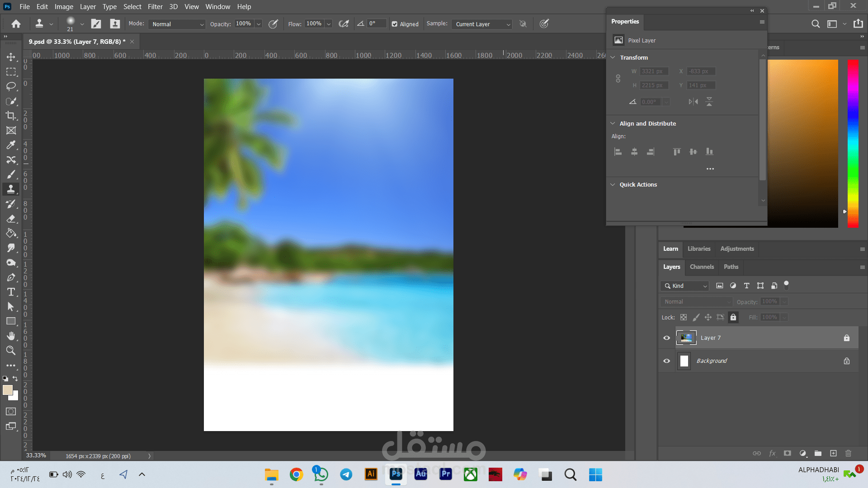868x488 pixels.
Task: Open the Brush Settings panel icon
Action: [96, 24]
